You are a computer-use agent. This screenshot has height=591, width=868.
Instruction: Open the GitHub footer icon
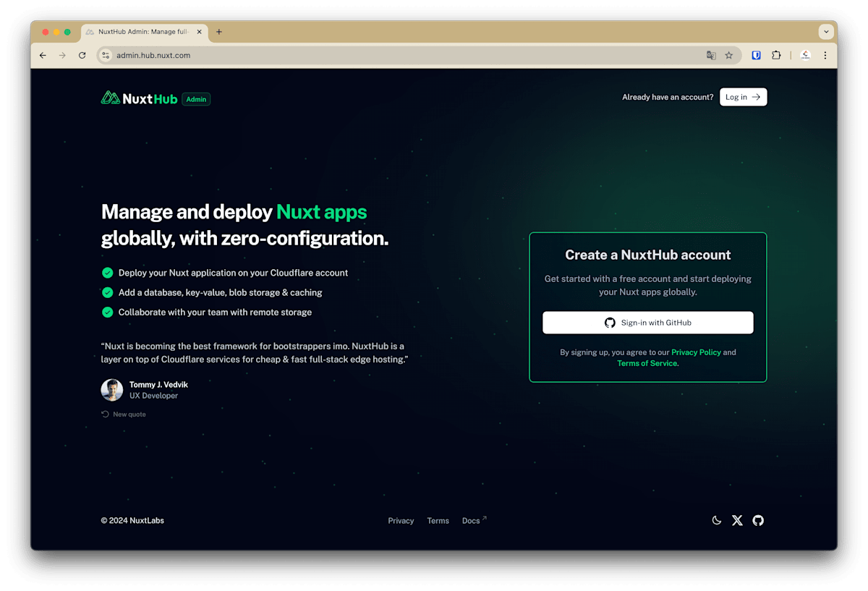tap(758, 520)
